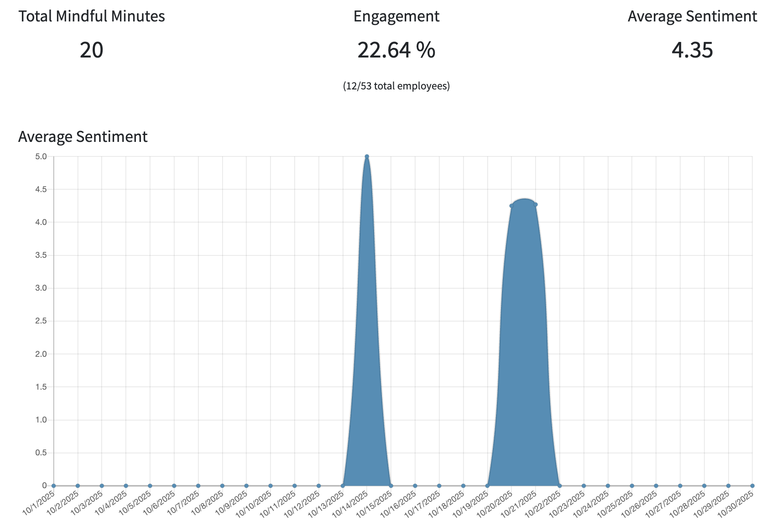Click the 1.5 y-axis label
Screen dimensions: 772x532
pyautogui.click(x=41, y=387)
